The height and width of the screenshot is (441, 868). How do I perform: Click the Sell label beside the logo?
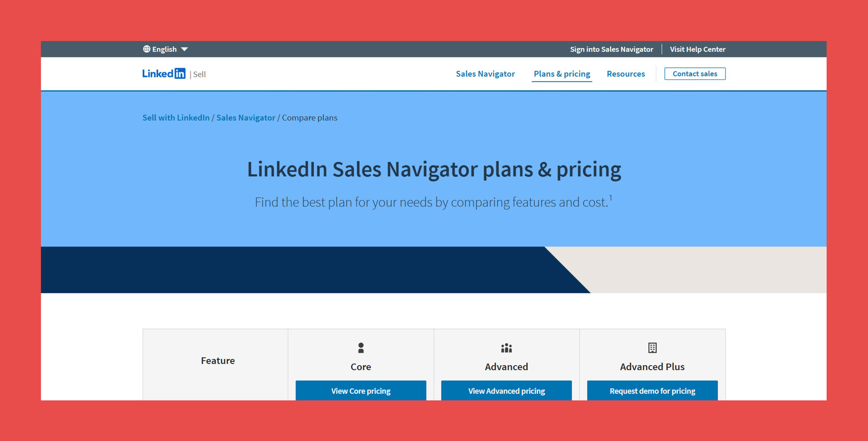pyautogui.click(x=199, y=74)
